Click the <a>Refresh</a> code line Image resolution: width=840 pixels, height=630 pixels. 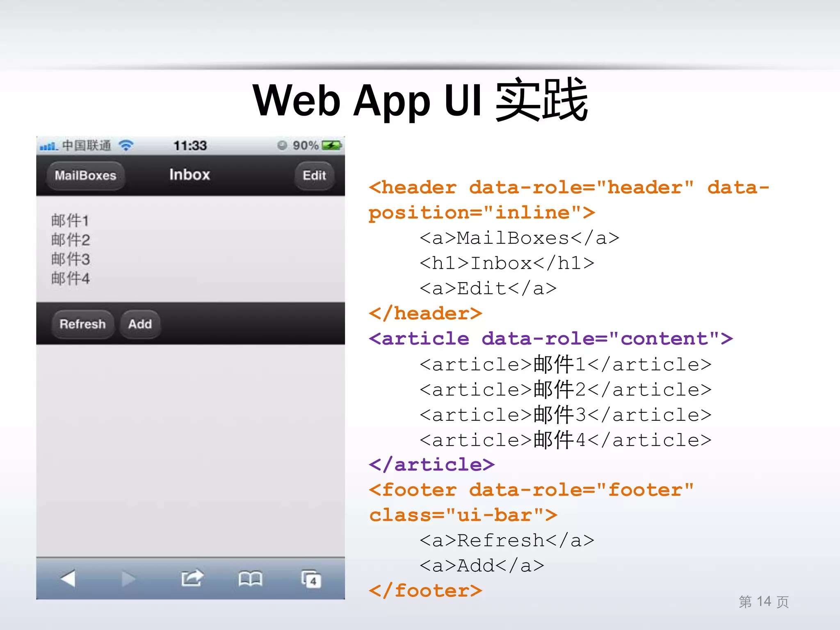click(x=507, y=541)
